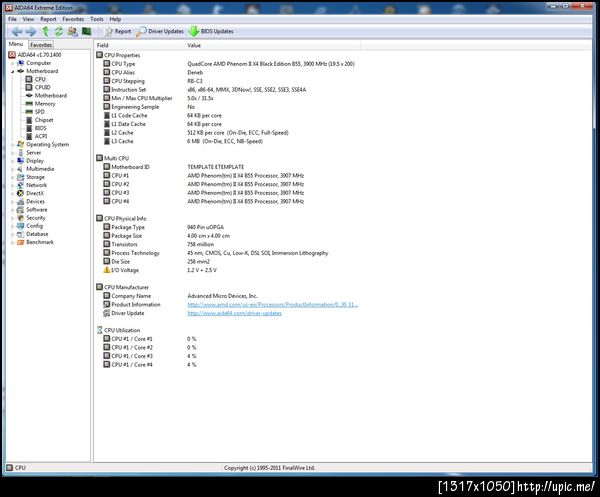The image size is (600, 497).
Task: Click the Database icon in tree
Action: pos(21,234)
